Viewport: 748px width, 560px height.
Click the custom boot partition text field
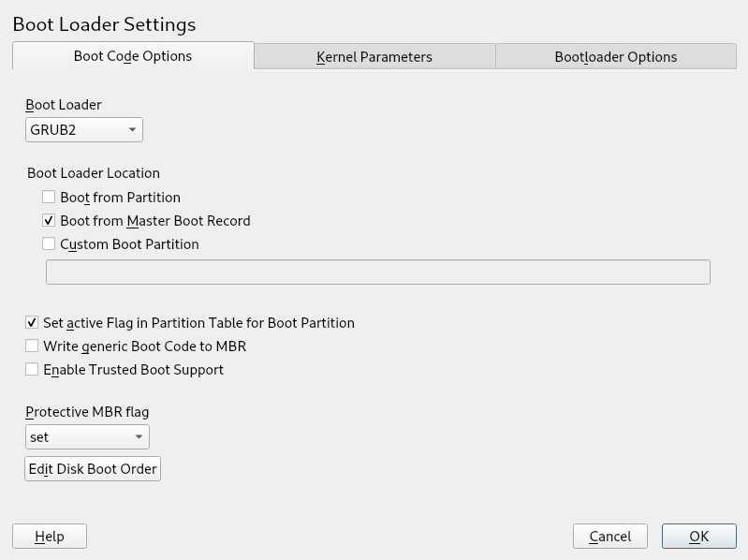[377, 272]
